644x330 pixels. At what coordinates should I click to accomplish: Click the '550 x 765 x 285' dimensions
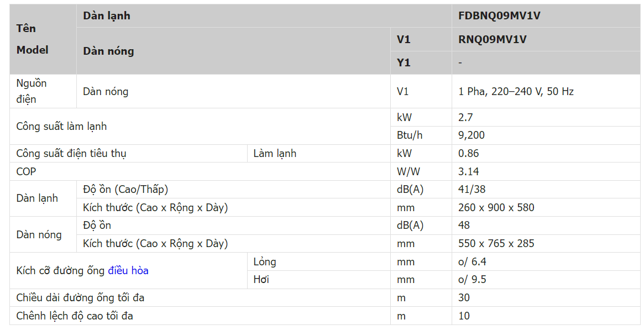[496, 244]
